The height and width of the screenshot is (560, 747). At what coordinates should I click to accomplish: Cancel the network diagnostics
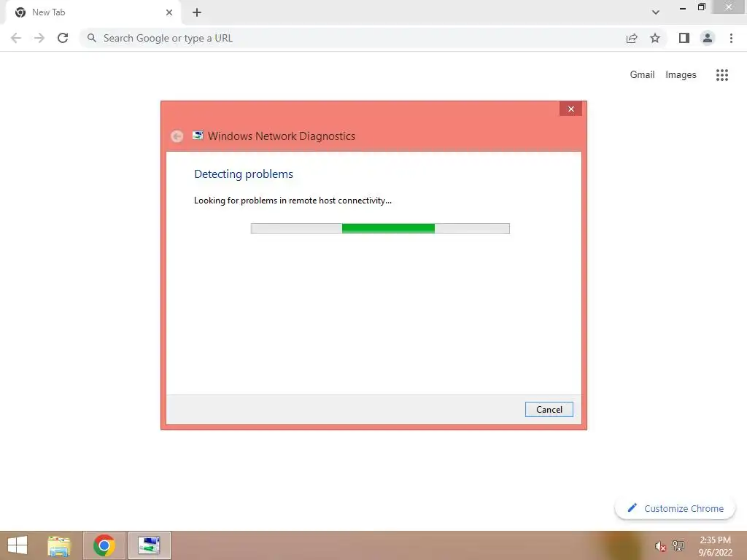point(549,410)
